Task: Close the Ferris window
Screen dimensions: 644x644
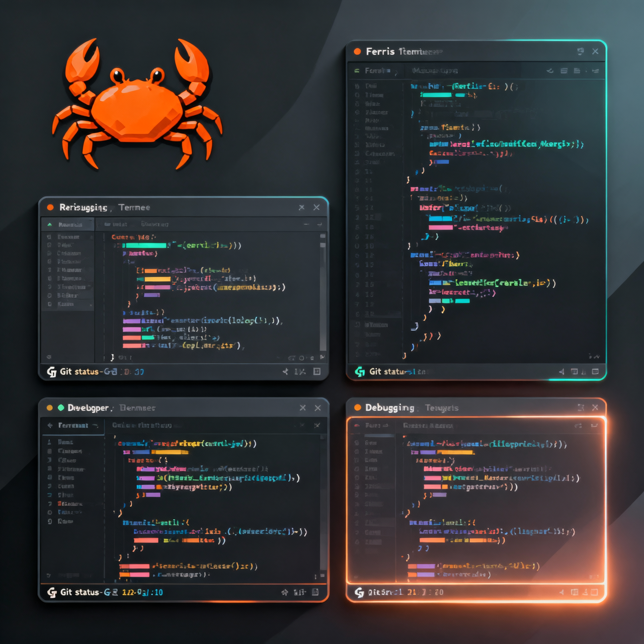Action: pos(595,51)
